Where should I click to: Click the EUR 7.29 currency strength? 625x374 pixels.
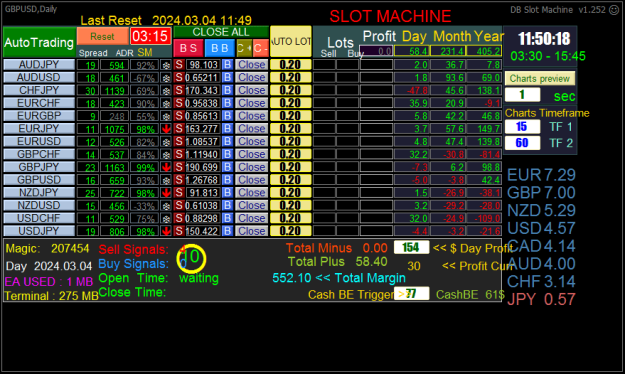[x=541, y=175]
